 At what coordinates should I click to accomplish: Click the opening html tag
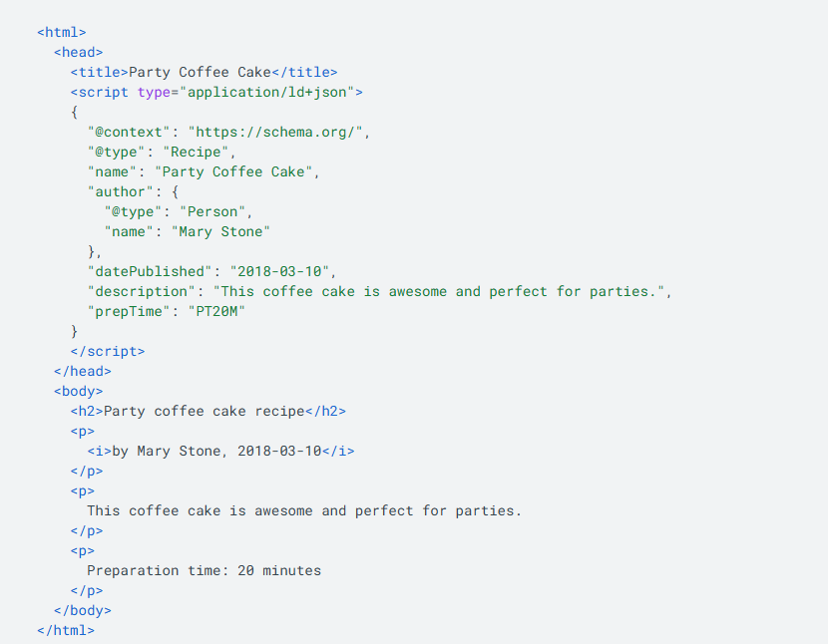pos(62,32)
